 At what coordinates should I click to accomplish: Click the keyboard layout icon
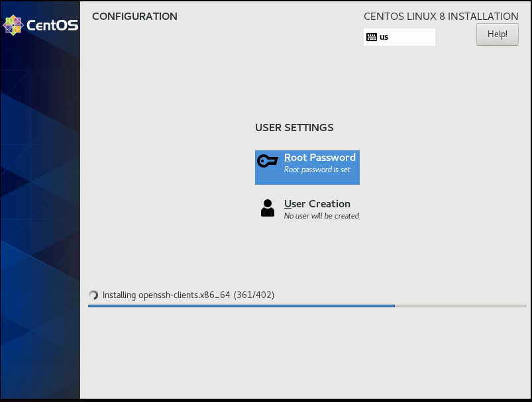(372, 37)
